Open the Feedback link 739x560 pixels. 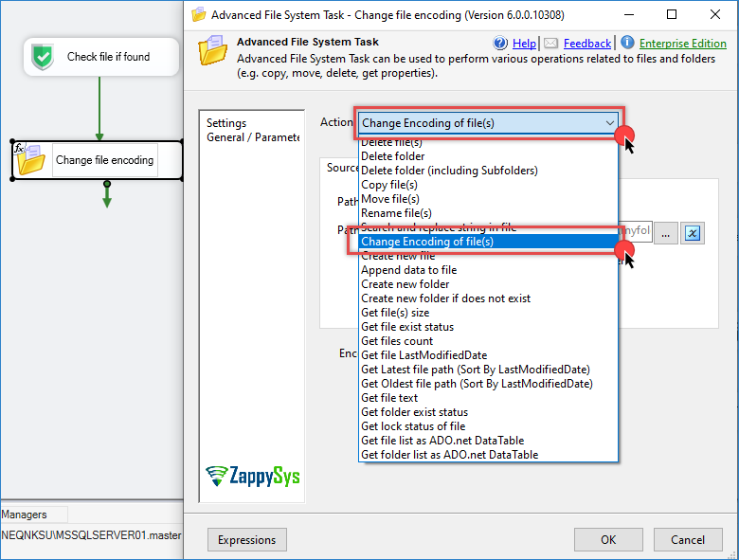pos(587,44)
